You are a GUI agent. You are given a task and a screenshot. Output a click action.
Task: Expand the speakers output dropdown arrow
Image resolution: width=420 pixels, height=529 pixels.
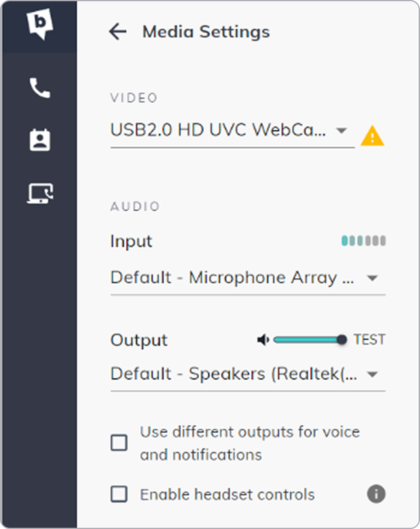coord(372,374)
